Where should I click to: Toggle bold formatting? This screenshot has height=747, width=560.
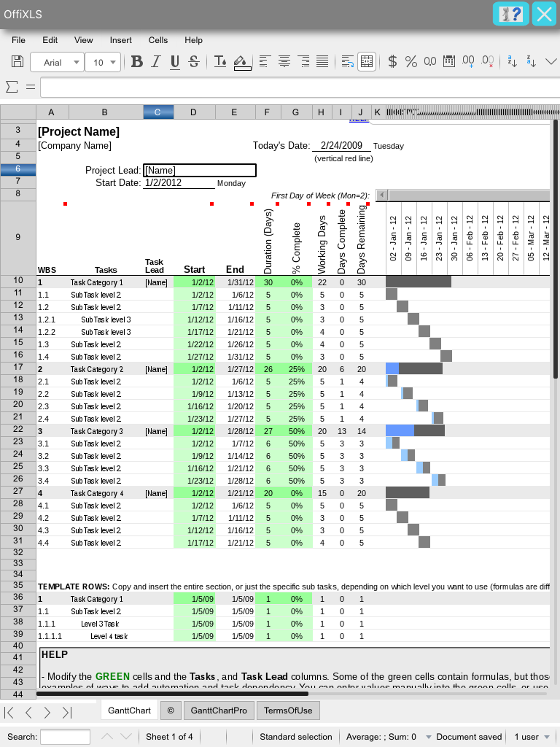click(x=137, y=62)
